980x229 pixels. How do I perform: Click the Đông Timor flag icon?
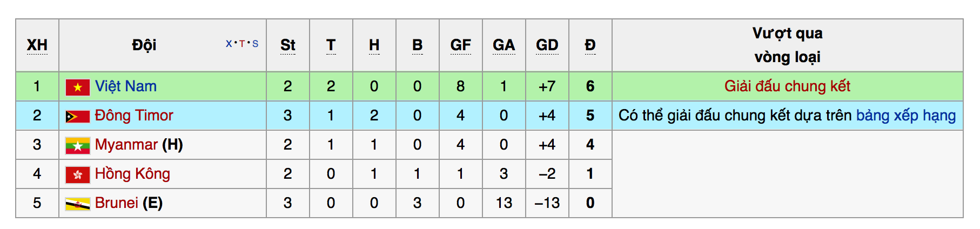(x=77, y=116)
